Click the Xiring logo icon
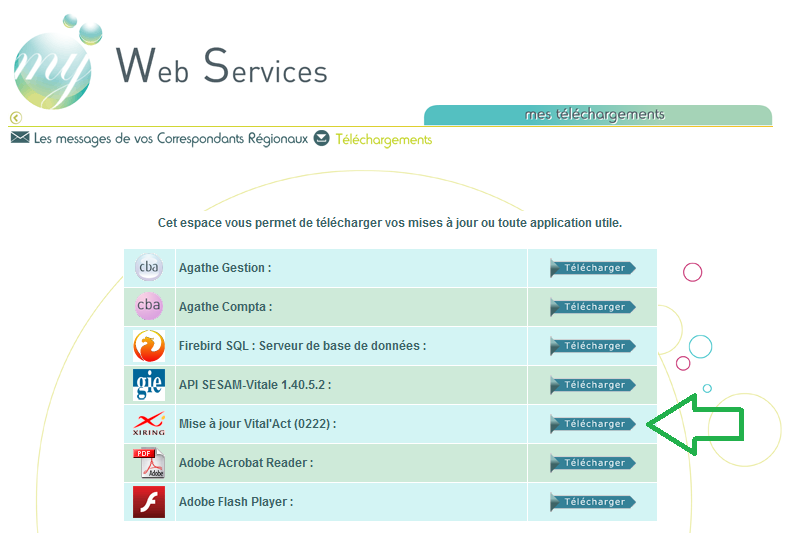 [x=149, y=424]
